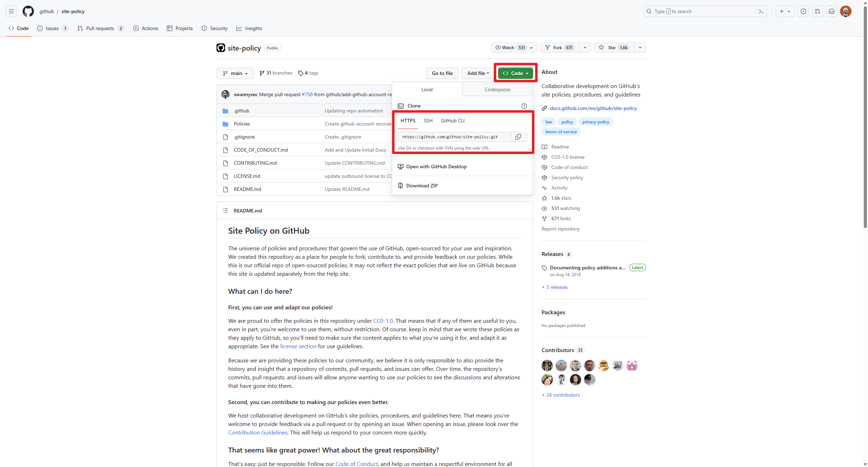Click the site-policy repository owner avatar
The height and width of the screenshot is (467, 868).
point(221,48)
